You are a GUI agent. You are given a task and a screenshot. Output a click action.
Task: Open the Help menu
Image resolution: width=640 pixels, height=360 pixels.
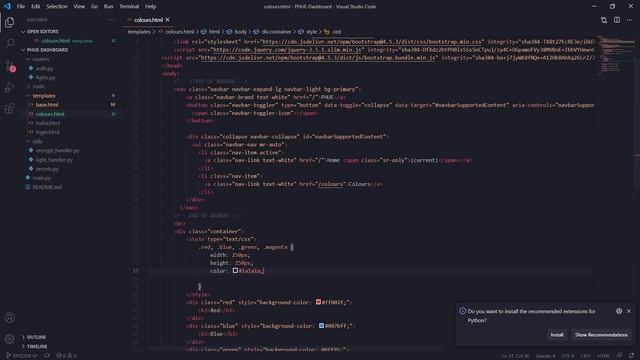[150, 7]
